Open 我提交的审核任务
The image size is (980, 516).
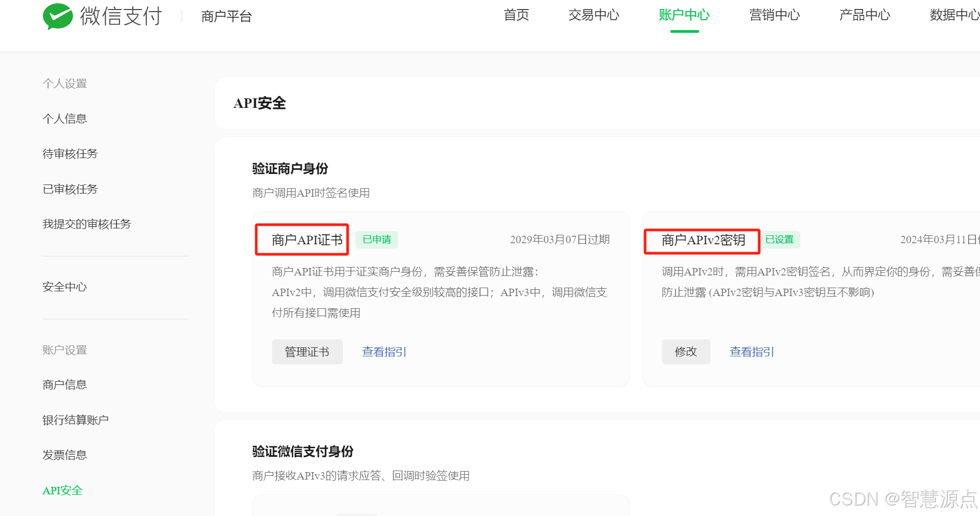87,223
